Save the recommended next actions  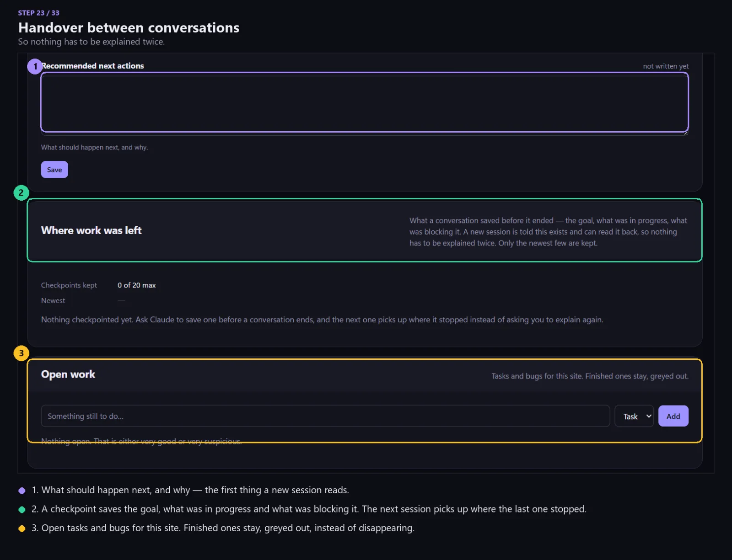pyautogui.click(x=54, y=170)
